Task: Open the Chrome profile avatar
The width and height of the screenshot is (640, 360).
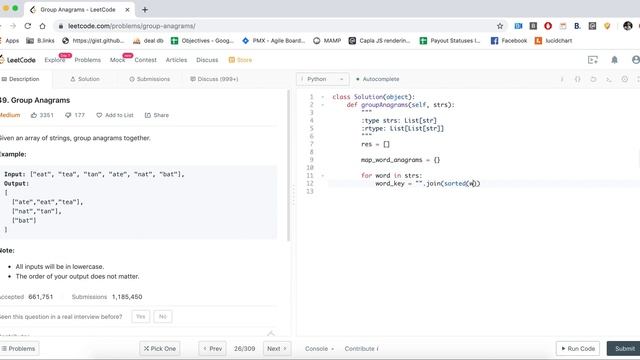Action: click(x=628, y=26)
